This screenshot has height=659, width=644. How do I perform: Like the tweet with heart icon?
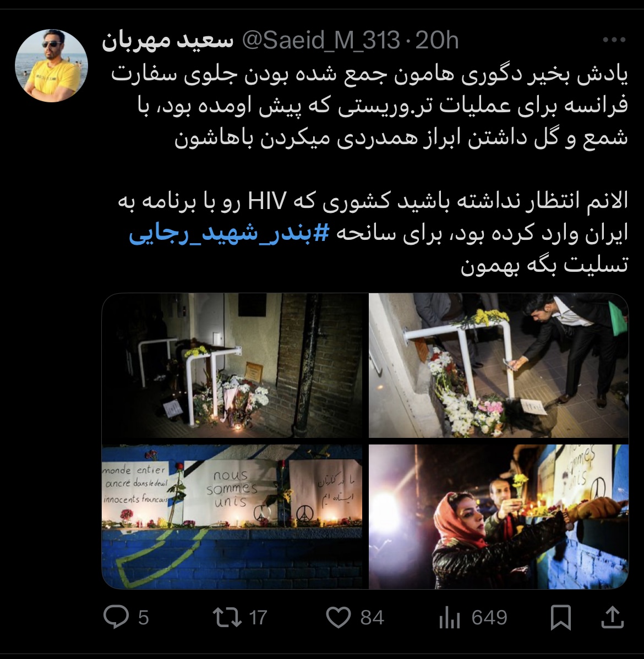click(339, 617)
